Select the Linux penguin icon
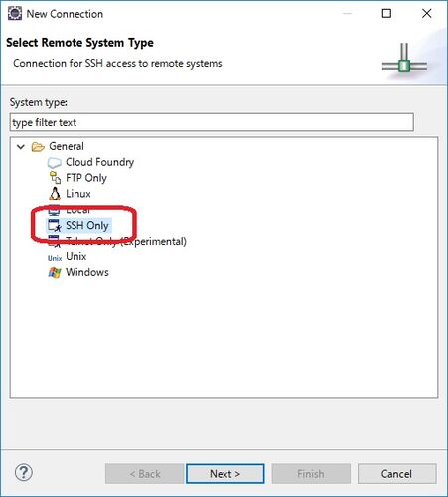 [55, 194]
